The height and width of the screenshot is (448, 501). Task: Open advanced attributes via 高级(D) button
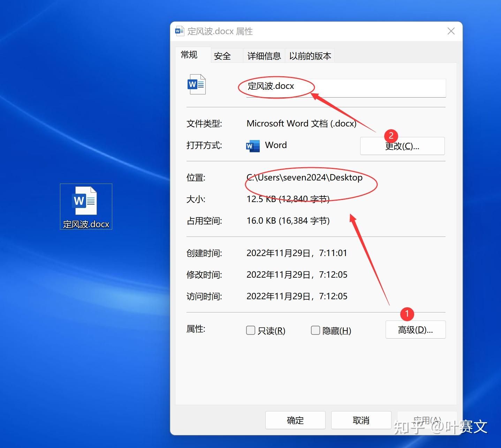(415, 329)
